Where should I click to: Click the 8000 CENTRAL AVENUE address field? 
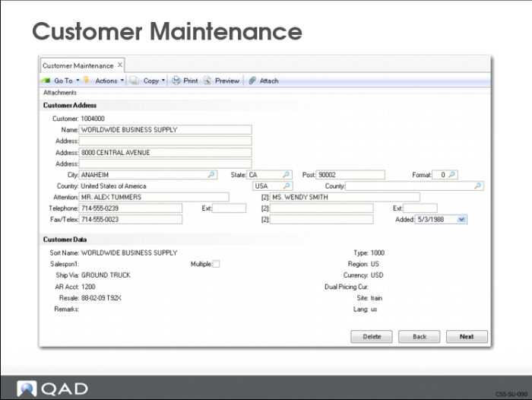165,152
